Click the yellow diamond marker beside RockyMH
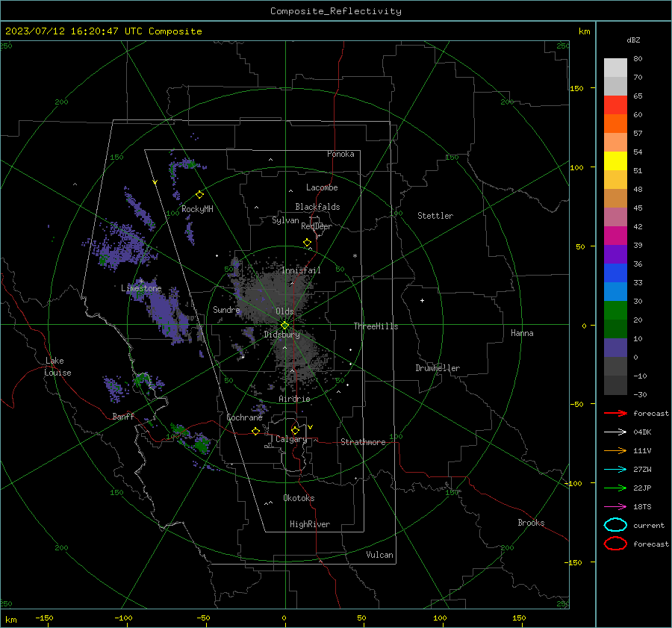The height and width of the screenshot is (628, 672). click(x=199, y=195)
